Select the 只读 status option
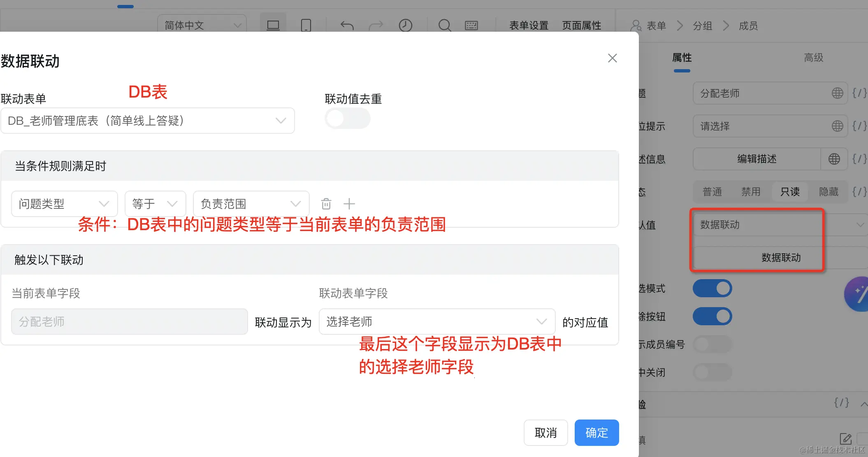This screenshot has height=457, width=868. pyautogui.click(x=790, y=192)
